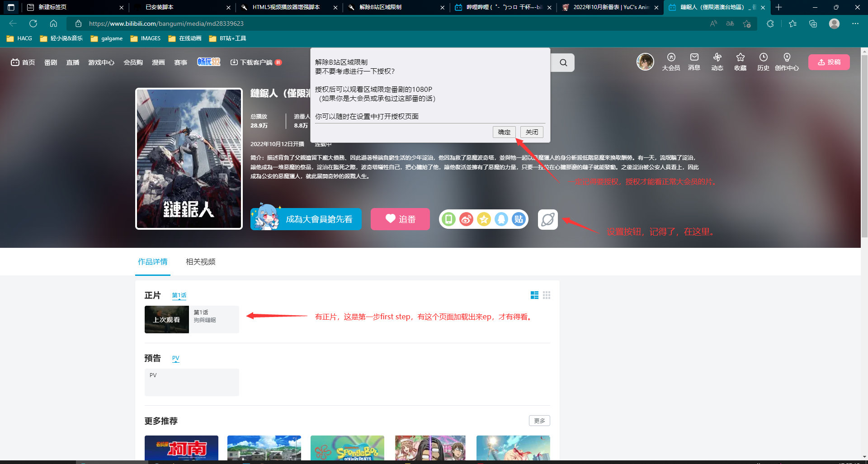Select 番剧 in the top navigation
This screenshot has width=868, height=464.
tap(51, 62)
